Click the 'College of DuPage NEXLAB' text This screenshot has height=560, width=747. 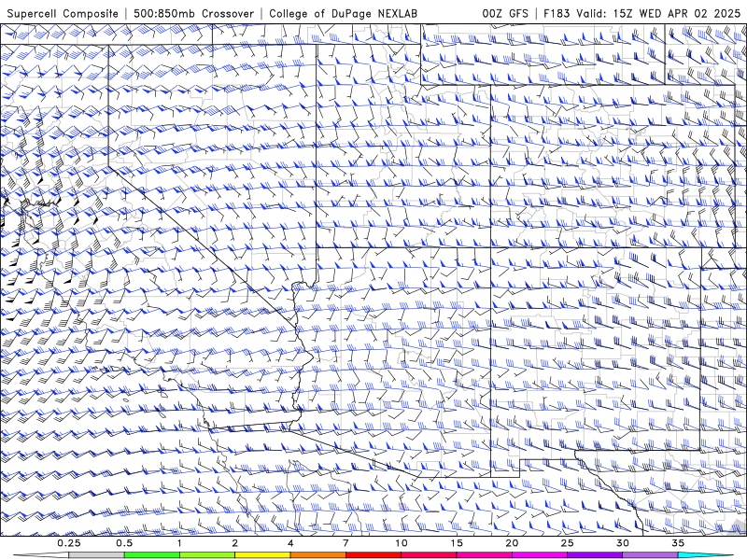(343, 13)
